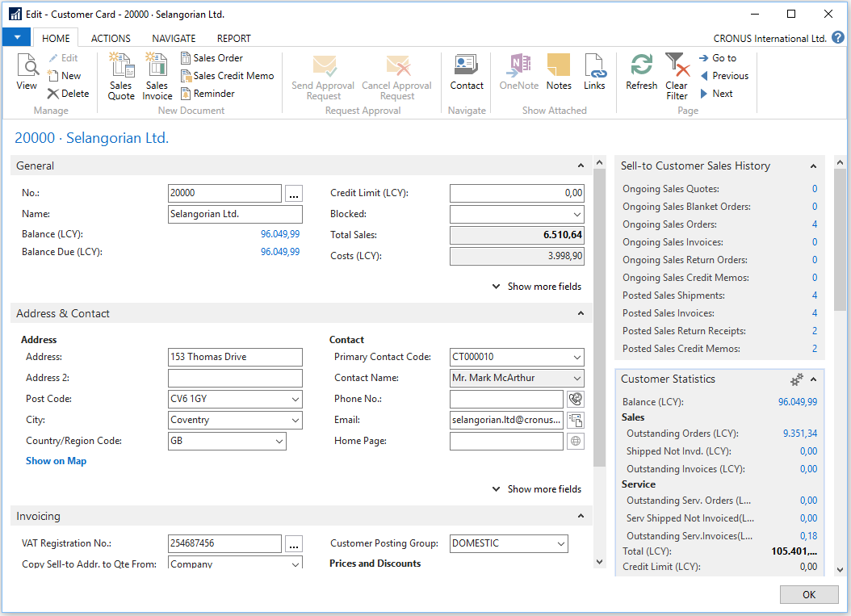Click the Cancel Approval Request icon
Screen dimensions: 851x616
(397, 66)
